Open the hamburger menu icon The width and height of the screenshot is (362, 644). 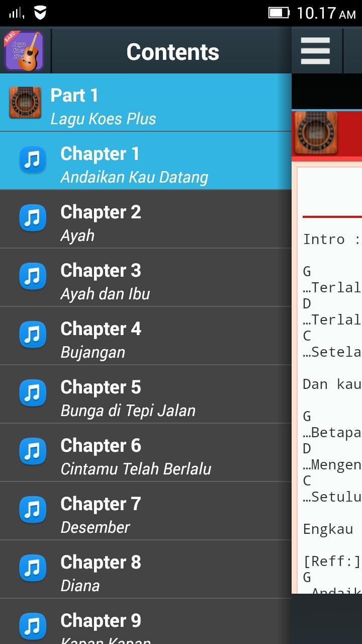tap(315, 51)
